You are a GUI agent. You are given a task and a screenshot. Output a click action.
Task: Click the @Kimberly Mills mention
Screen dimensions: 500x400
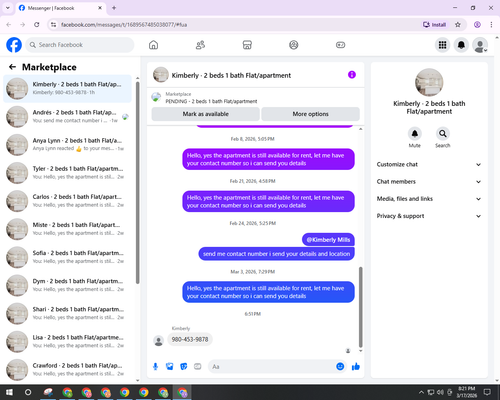point(328,240)
